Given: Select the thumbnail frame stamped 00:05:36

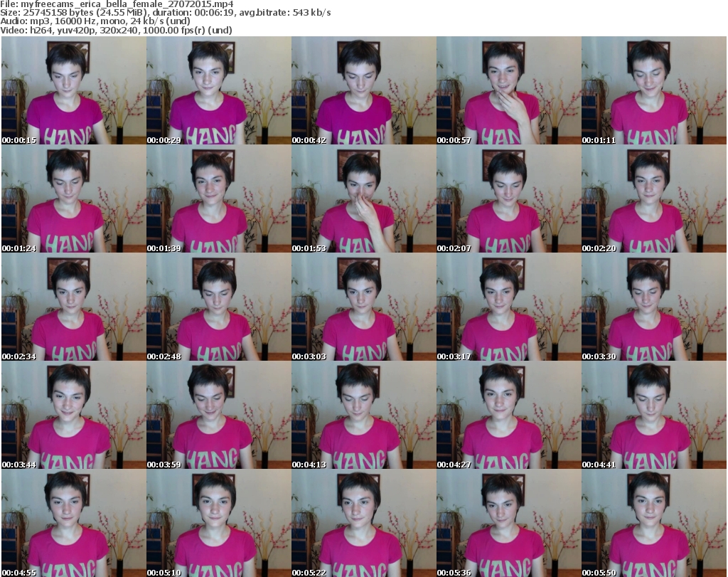Looking at the screenshot, I should [x=509, y=523].
